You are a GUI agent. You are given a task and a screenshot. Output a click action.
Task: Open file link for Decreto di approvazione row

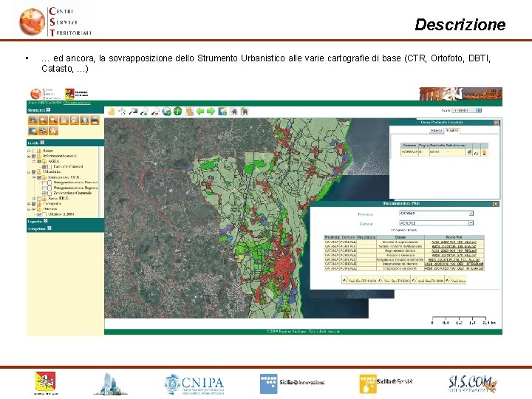point(454,242)
